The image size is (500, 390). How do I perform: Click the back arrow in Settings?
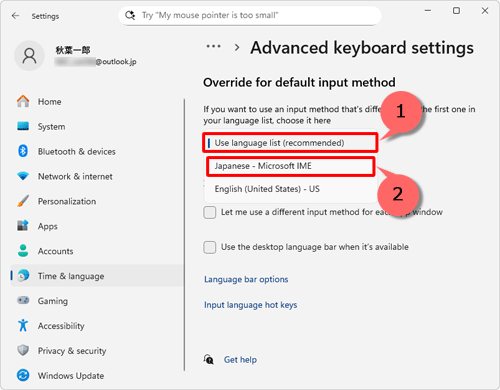point(15,16)
